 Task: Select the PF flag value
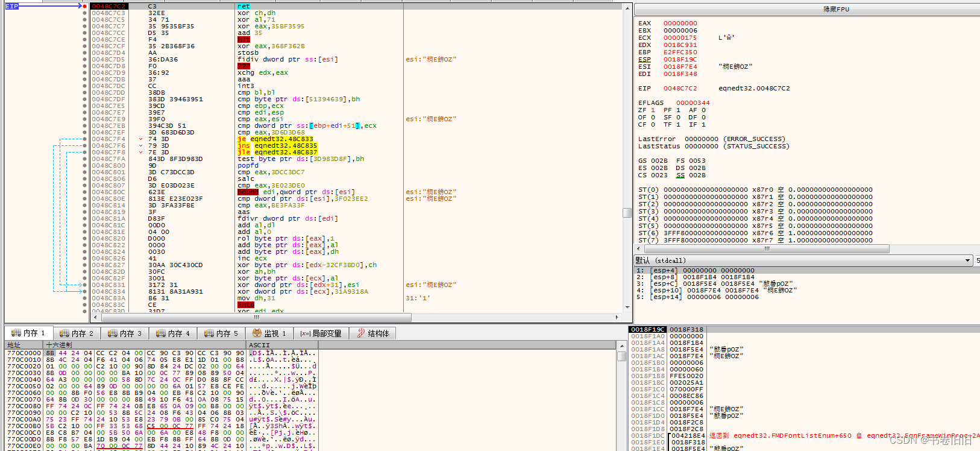click(x=678, y=110)
